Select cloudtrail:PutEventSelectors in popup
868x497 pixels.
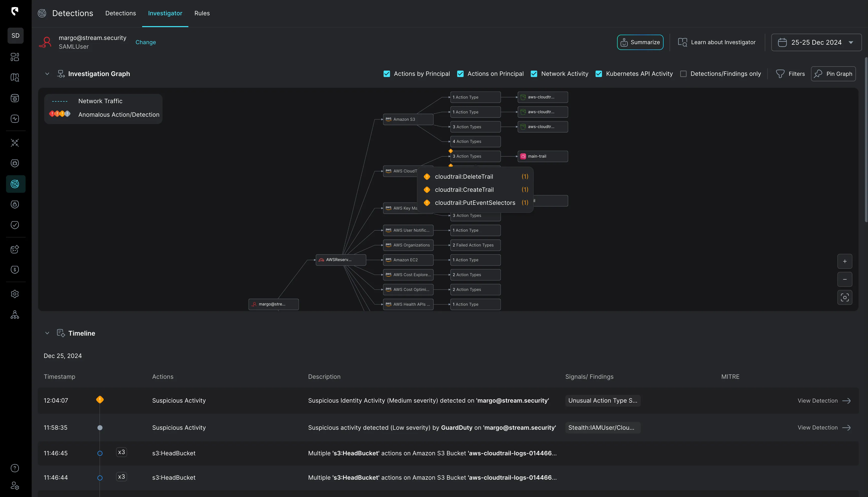pyautogui.click(x=476, y=203)
